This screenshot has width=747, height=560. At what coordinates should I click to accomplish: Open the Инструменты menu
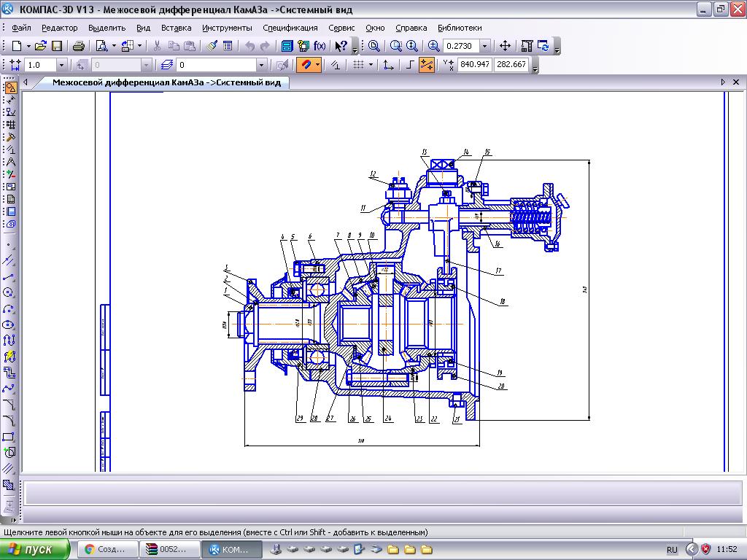coord(227,28)
